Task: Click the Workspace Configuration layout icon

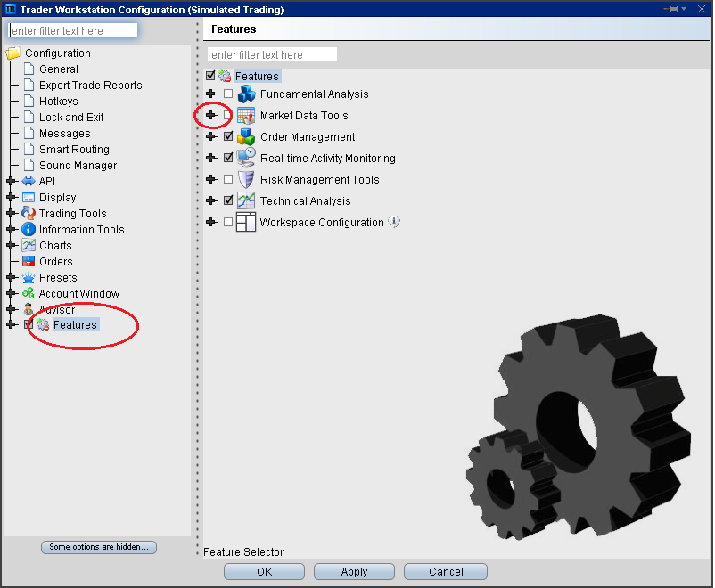Action: (x=246, y=222)
